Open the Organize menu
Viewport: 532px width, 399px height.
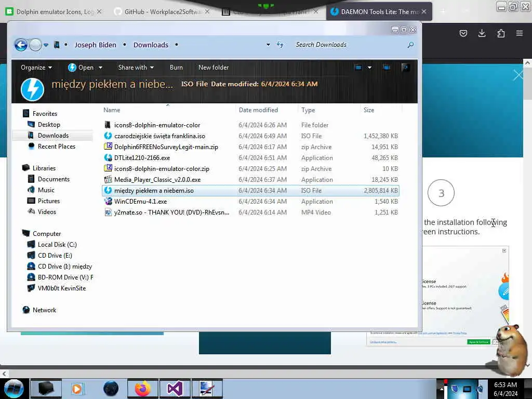(36, 68)
